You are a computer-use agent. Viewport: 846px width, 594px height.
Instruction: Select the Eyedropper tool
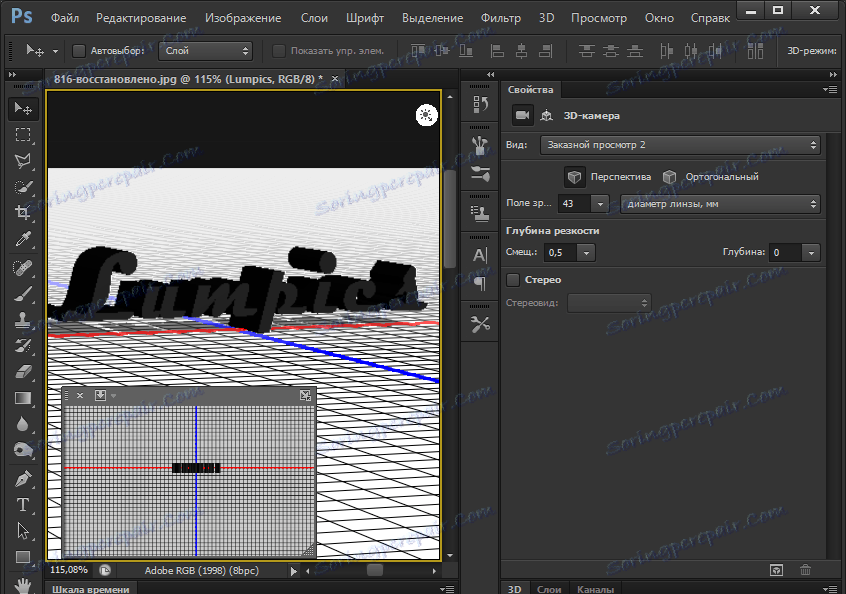[23, 238]
